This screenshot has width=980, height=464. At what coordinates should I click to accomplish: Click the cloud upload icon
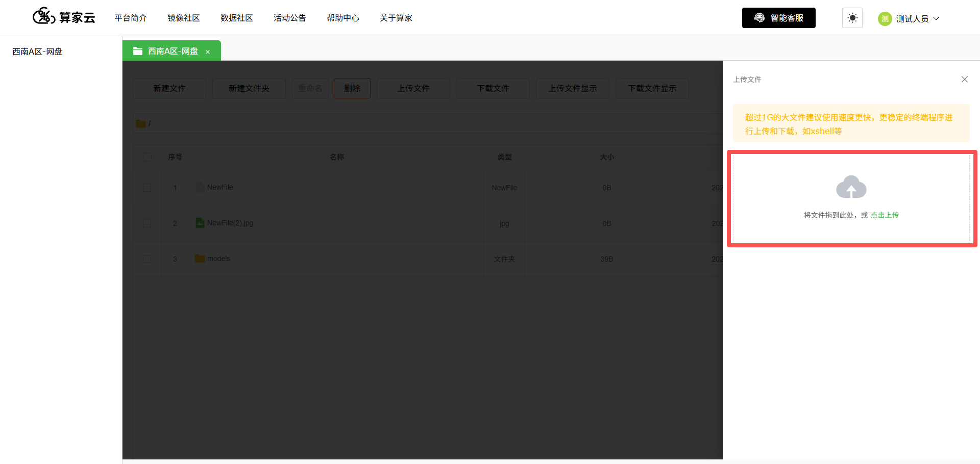click(x=851, y=187)
